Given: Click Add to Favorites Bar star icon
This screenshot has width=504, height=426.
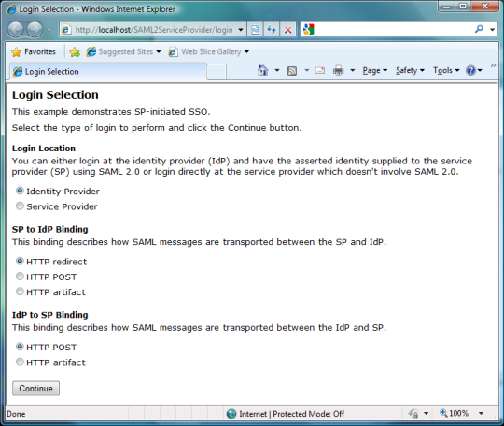Looking at the screenshot, I should coord(75,51).
